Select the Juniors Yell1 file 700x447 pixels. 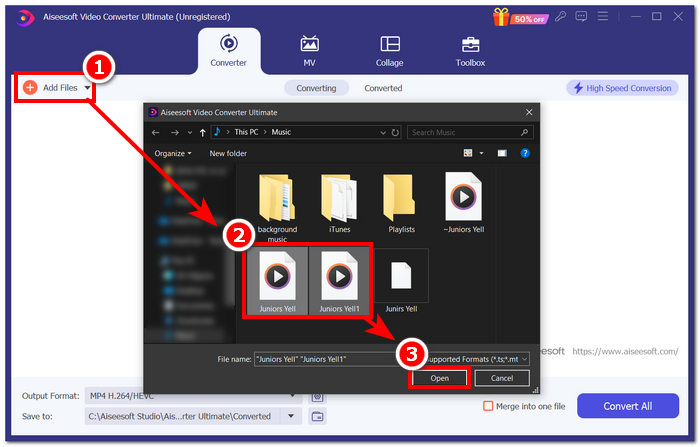(x=339, y=280)
